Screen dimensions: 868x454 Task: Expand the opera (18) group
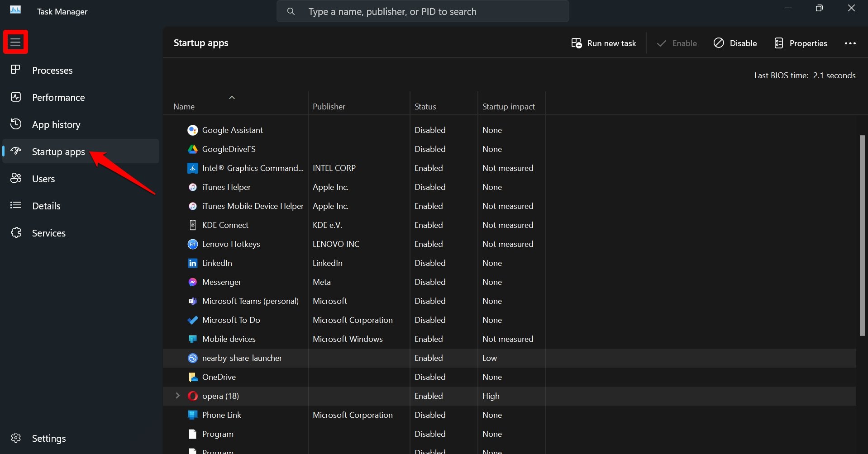click(178, 396)
